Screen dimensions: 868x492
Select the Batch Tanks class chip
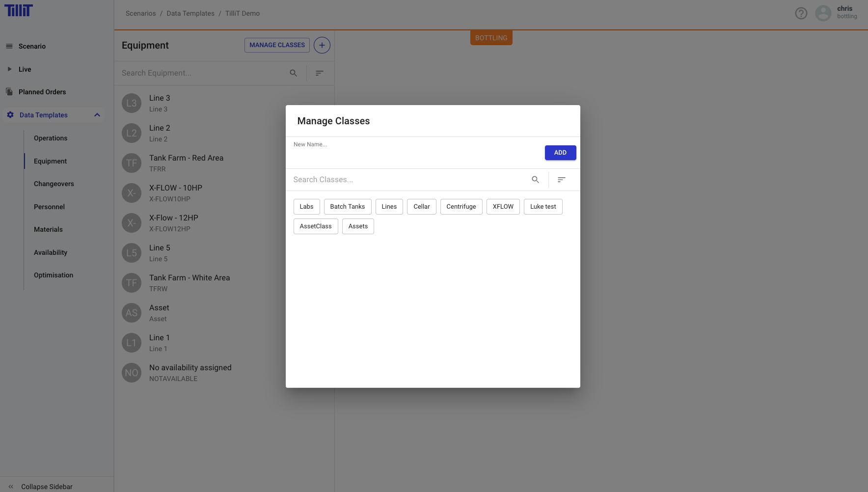[347, 207]
